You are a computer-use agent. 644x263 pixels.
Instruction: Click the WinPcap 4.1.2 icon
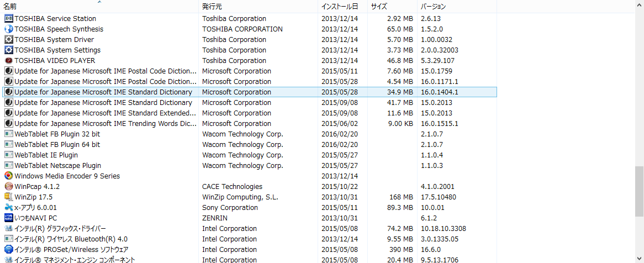[x=8, y=186]
